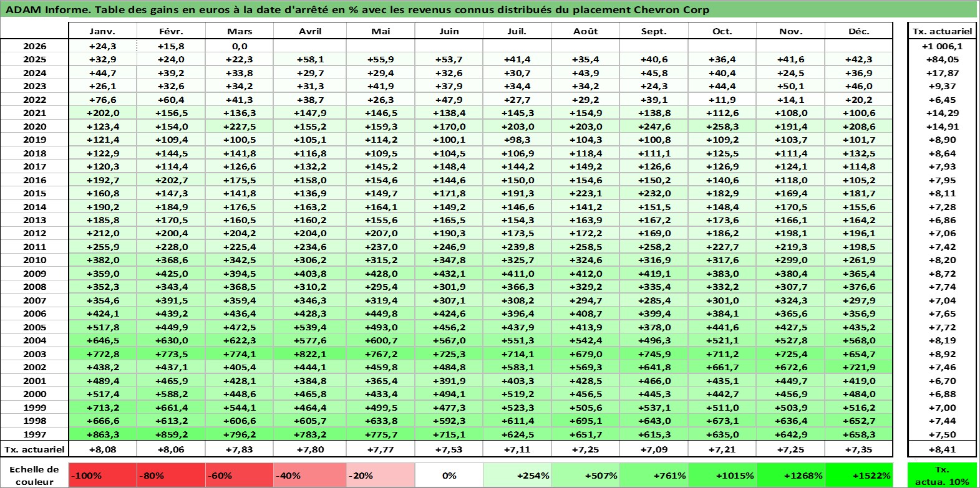Click the +11,9 cell for Oct. 2022
The height and width of the screenshot is (488, 980).
coord(722,100)
